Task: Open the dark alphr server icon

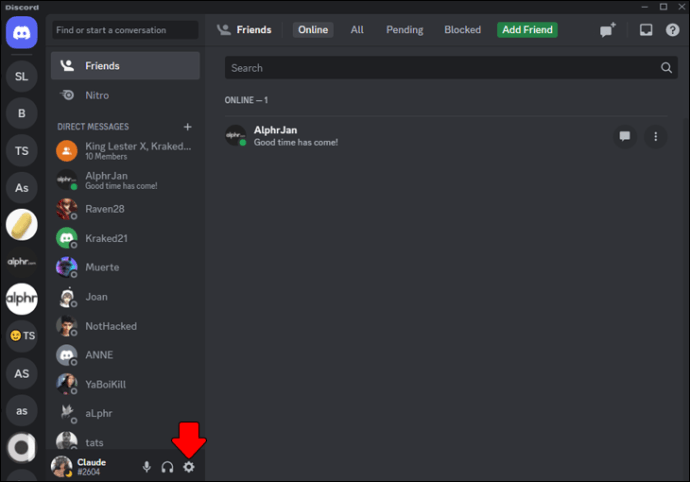Action: (22, 262)
